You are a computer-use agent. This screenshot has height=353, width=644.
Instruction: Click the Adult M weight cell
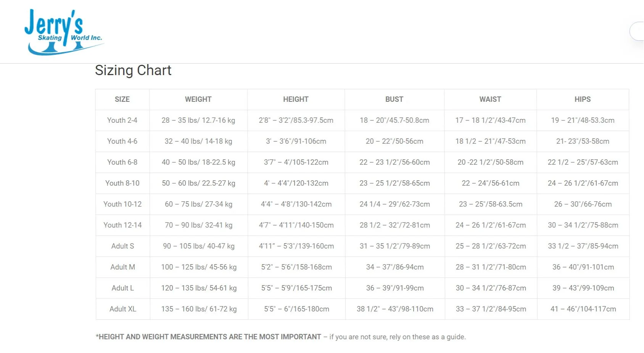[x=199, y=267]
